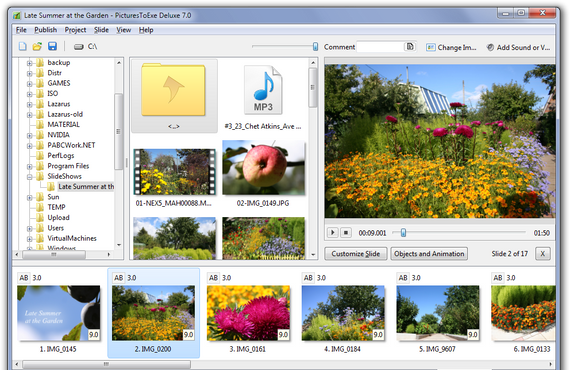This screenshot has width=571, height=370.
Task: Expand the backup folder
Action: click(29, 63)
